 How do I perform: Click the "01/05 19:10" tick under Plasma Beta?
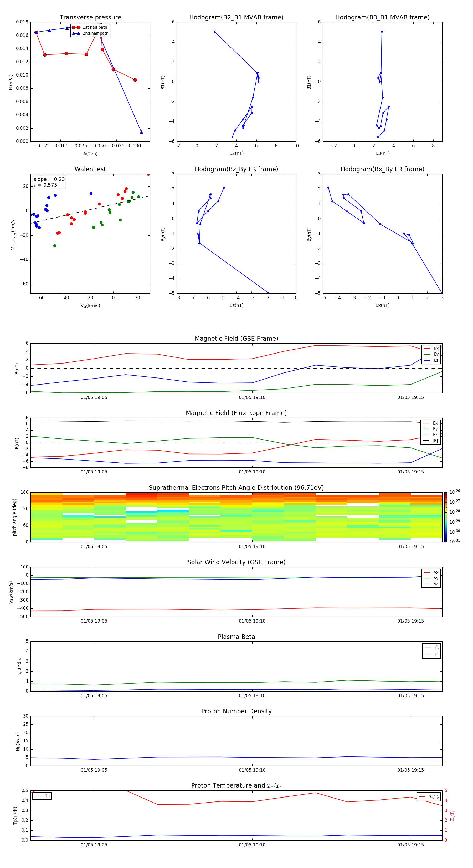coord(252,695)
